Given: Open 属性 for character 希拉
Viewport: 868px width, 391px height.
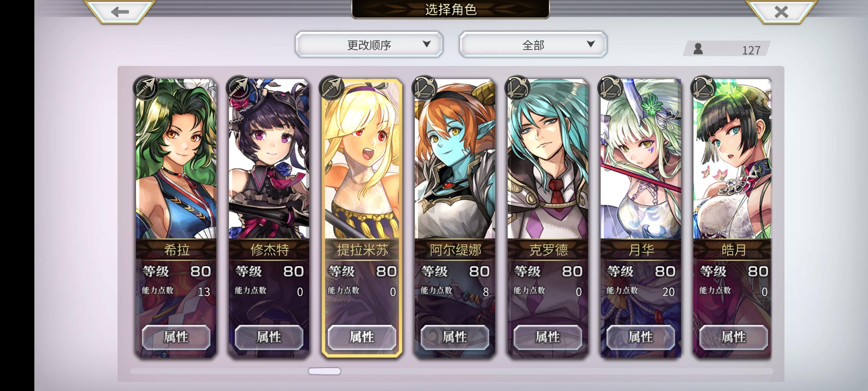Looking at the screenshot, I should [176, 337].
